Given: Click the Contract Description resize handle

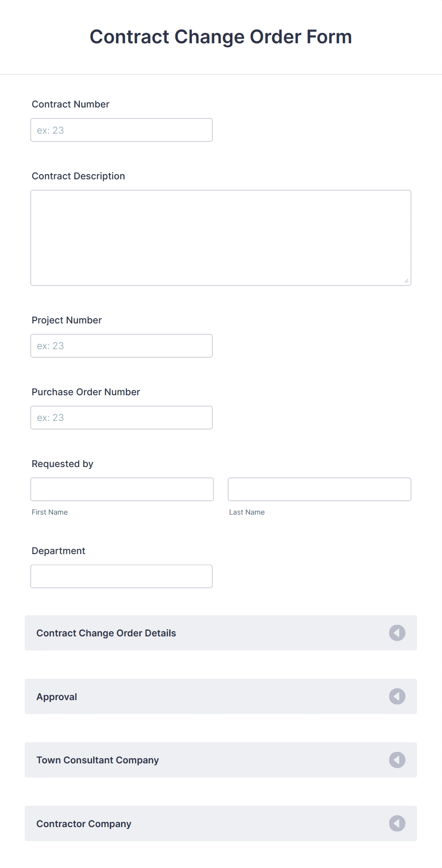Looking at the screenshot, I should 406,281.
